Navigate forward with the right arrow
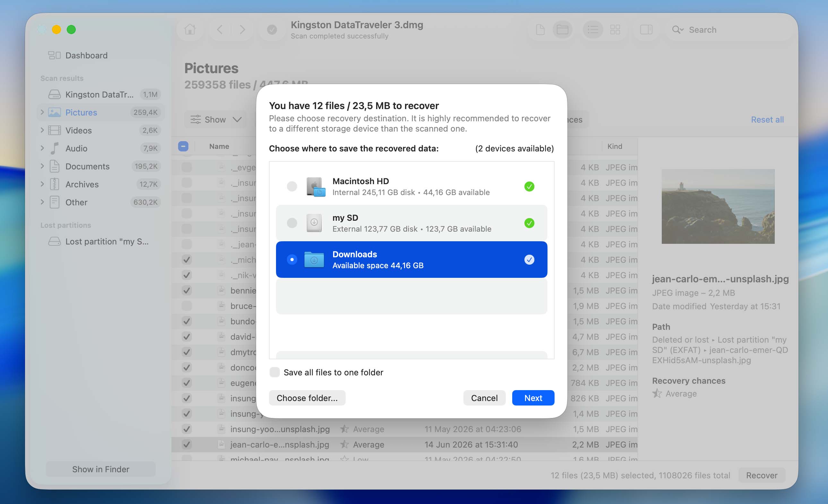 [242, 30]
